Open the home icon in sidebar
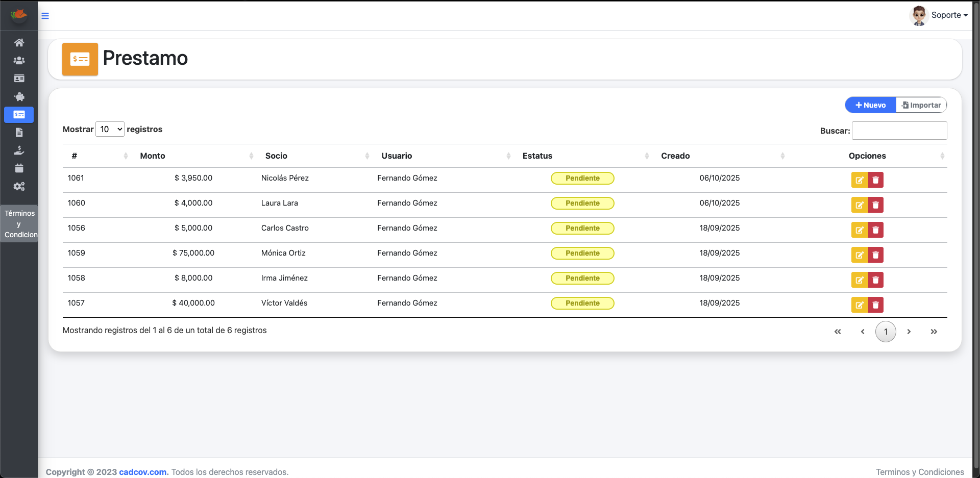The height and width of the screenshot is (478, 980). [x=19, y=42]
